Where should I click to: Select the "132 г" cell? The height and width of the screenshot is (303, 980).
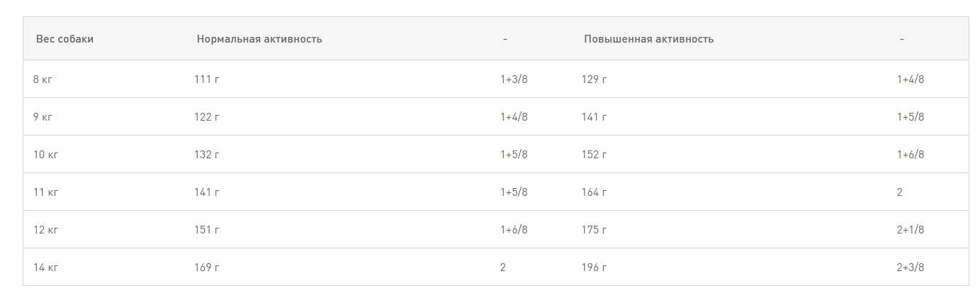[x=207, y=154]
